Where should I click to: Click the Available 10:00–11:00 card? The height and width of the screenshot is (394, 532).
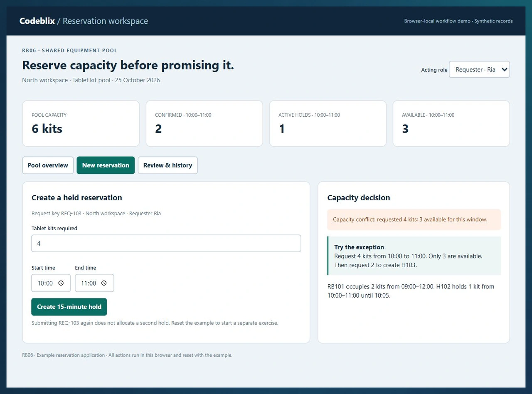tap(451, 123)
